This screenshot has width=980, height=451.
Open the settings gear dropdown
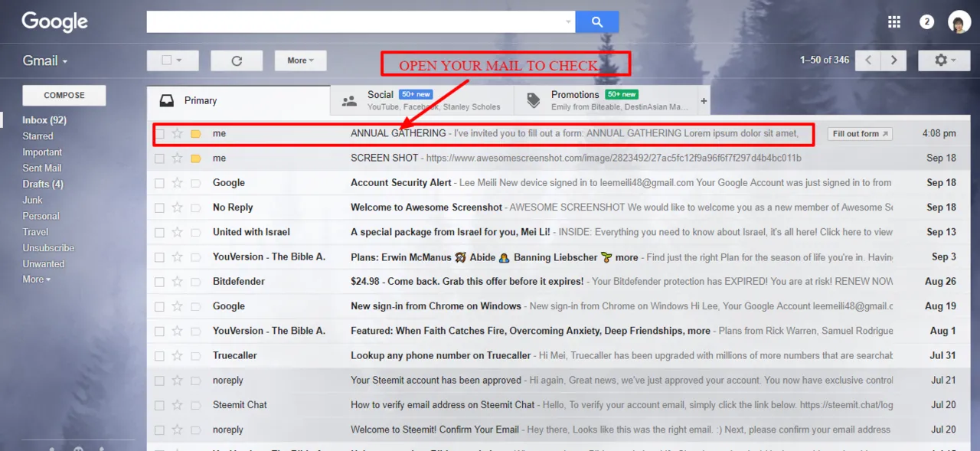click(945, 60)
